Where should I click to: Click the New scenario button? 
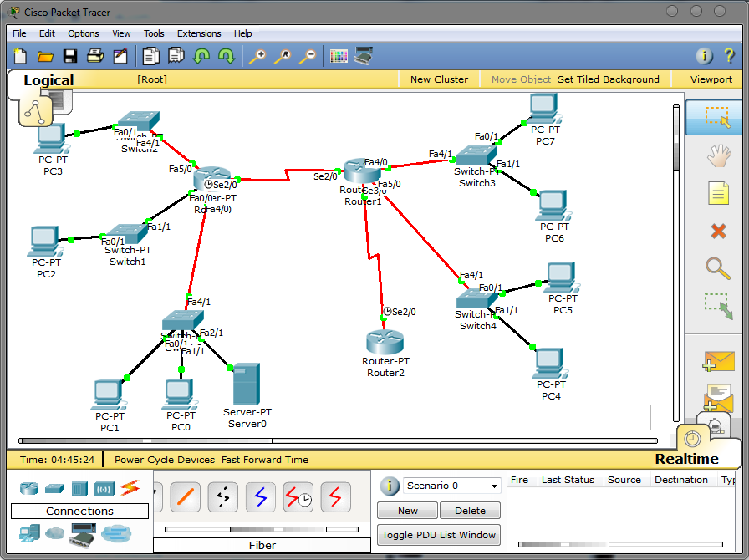407,511
